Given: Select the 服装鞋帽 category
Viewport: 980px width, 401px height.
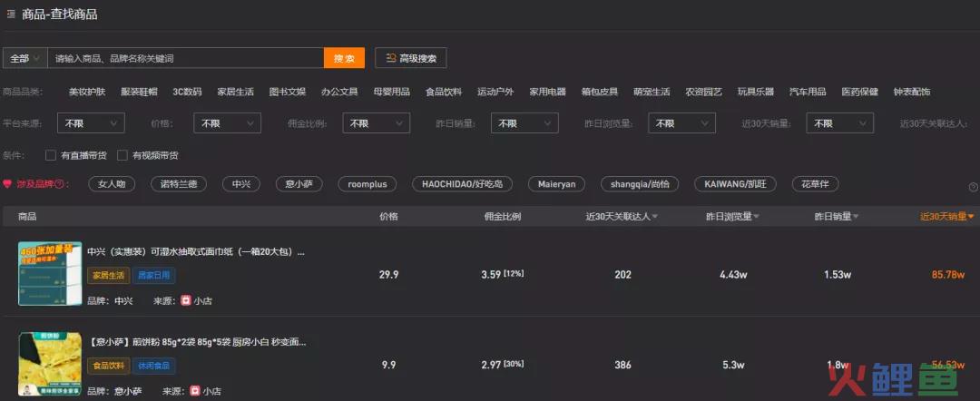Looking at the screenshot, I should 139,92.
